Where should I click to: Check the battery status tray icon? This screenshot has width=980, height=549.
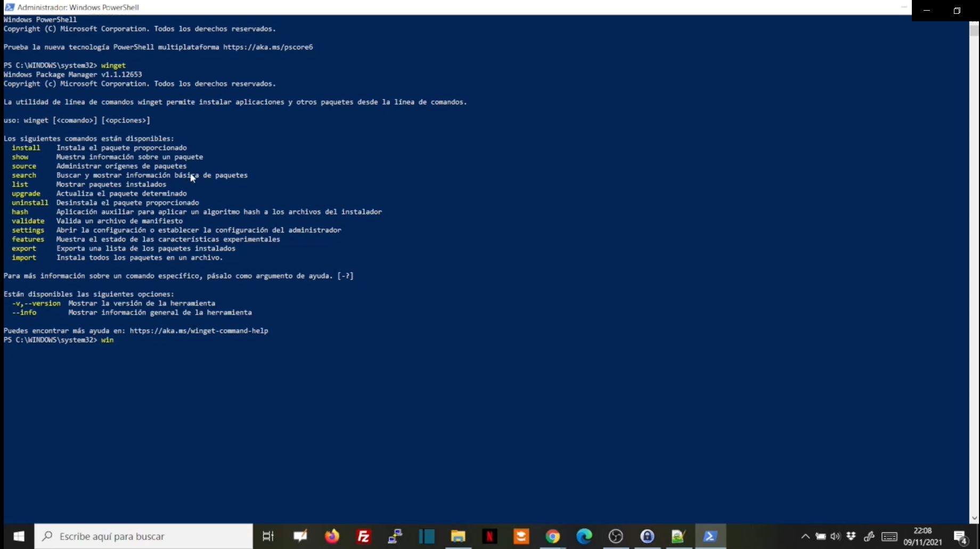(821, 536)
